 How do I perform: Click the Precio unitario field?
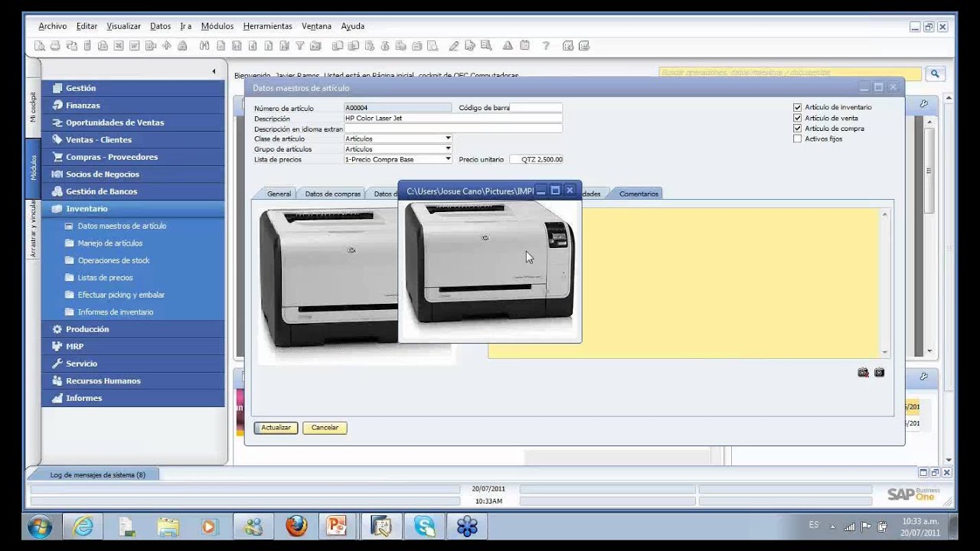pyautogui.click(x=536, y=159)
